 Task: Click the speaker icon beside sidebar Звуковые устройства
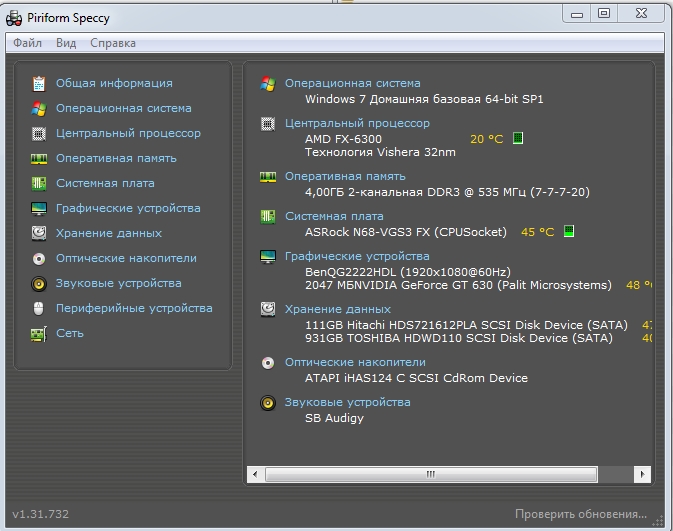click(39, 284)
